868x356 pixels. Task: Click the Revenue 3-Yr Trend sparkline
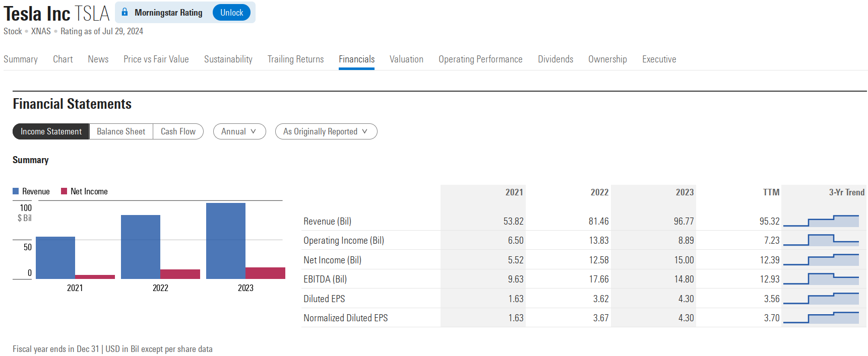tap(821, 221)
